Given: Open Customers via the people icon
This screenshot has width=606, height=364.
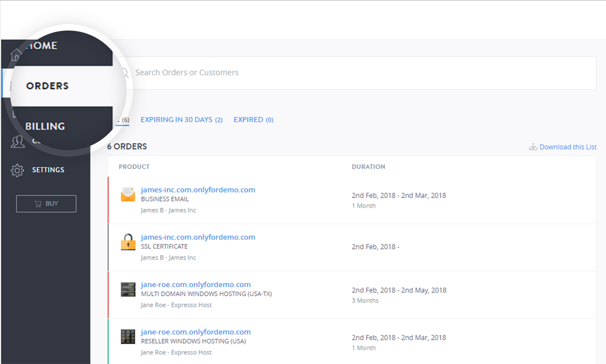Looking at the screenshot, I should 18,142.
